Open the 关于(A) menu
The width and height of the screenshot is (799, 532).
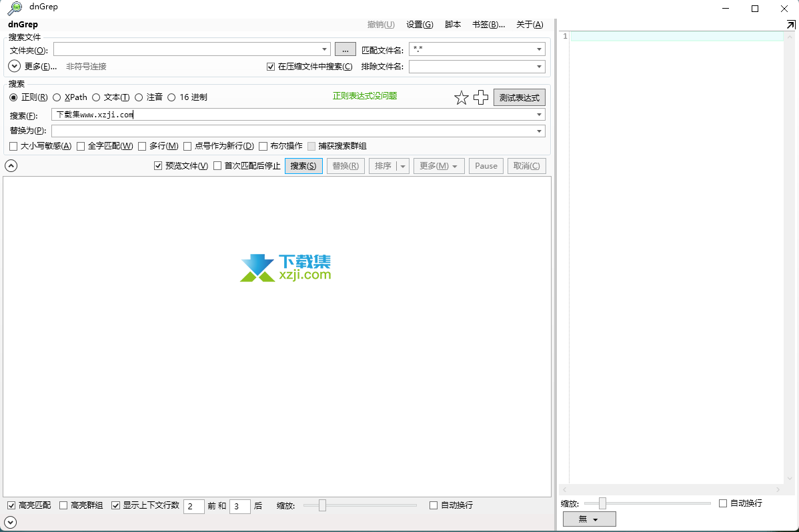click(x=530, y=25)
